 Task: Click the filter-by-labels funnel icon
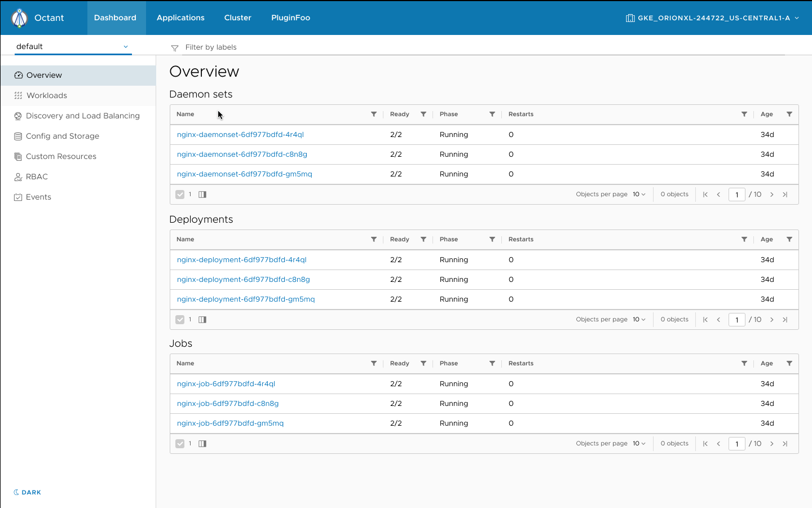174,47
